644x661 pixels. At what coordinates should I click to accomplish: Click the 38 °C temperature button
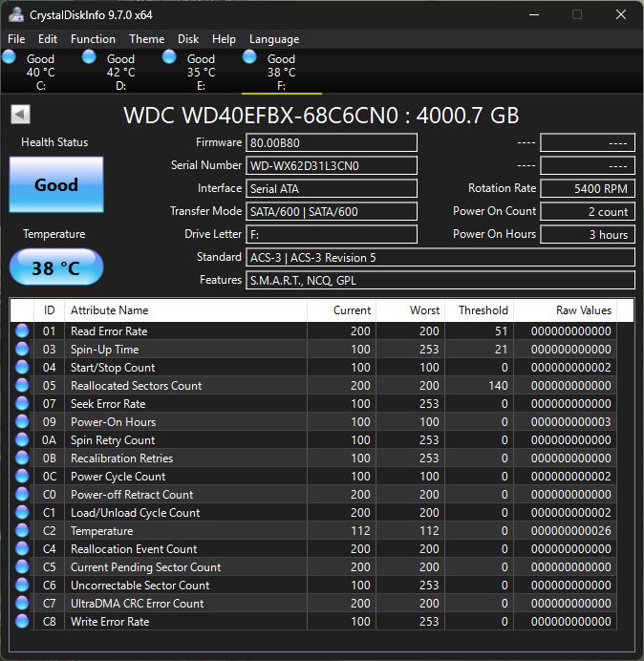(56, 267)
